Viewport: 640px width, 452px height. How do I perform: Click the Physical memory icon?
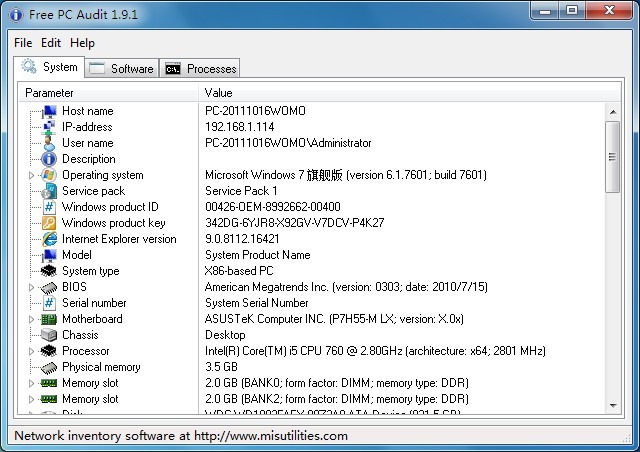click(48, 367)
